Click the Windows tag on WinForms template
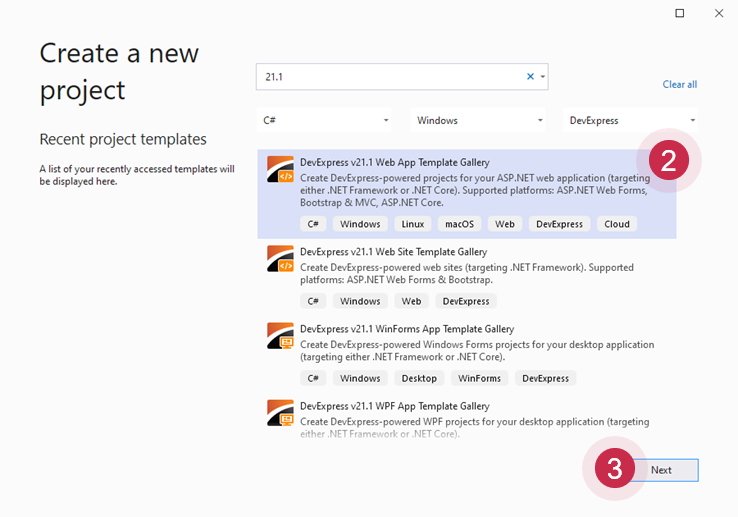Screen dimensions: 738x517 coord(360,379)
